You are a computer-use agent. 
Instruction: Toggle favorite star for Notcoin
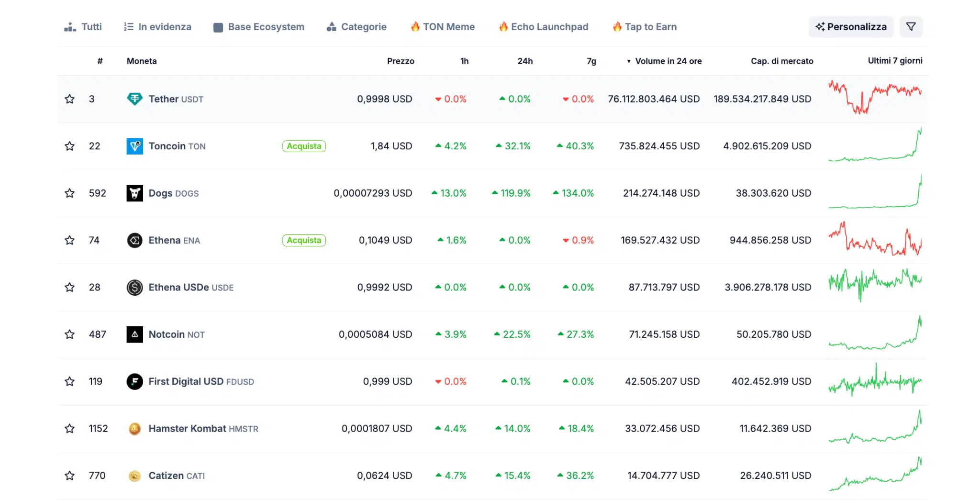pyautogui.click(x=70, y=334)
